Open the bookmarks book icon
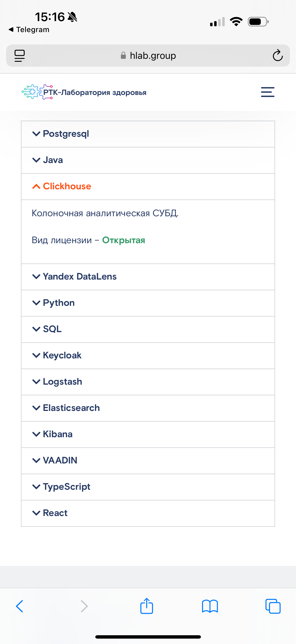 point(210,606)
